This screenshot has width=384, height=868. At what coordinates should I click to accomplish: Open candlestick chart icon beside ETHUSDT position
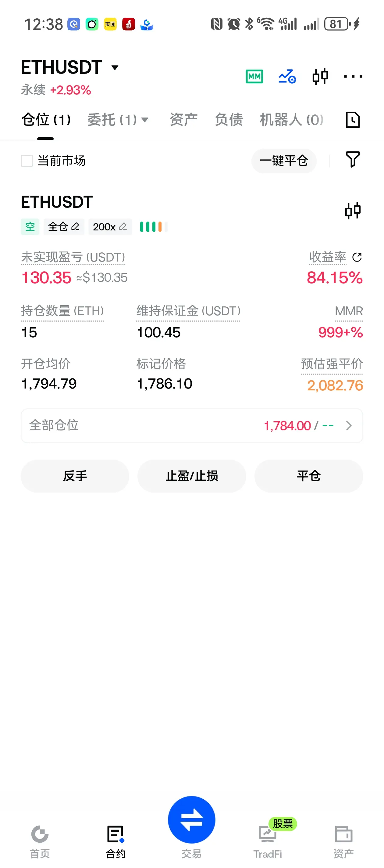(x=353, y=211)
